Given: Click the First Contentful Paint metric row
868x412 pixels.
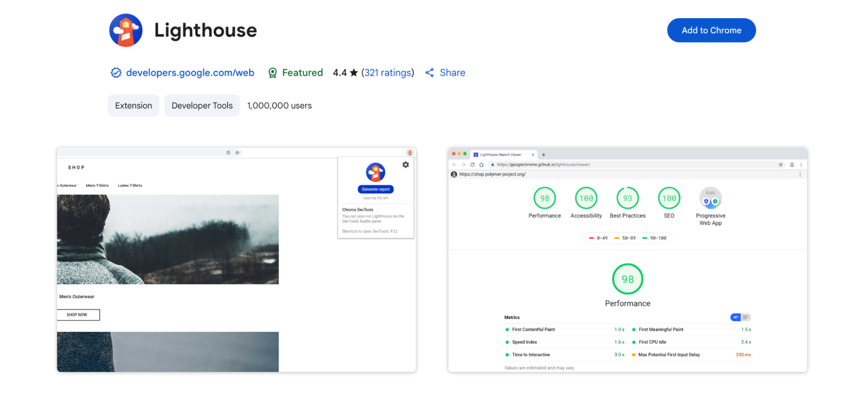Looking at the screenshot, I should tap(564, 330).
